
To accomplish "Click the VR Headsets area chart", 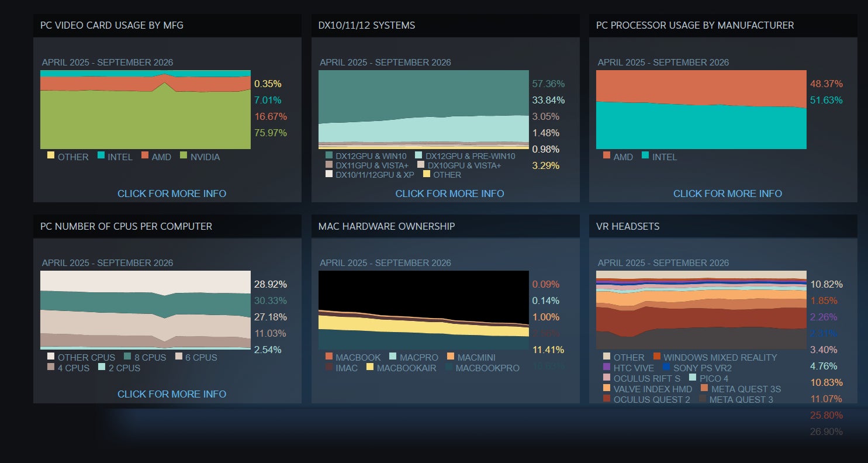I will (701, 310).
